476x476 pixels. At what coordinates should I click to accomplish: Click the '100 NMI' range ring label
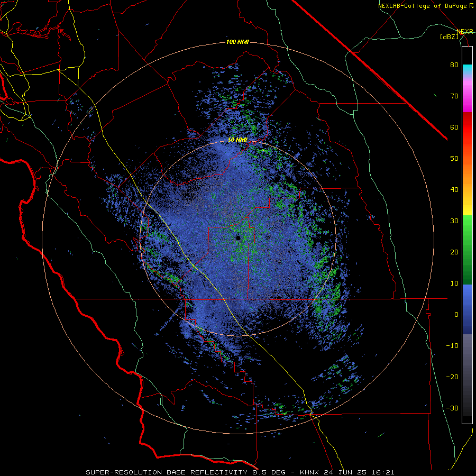point(237,42)
